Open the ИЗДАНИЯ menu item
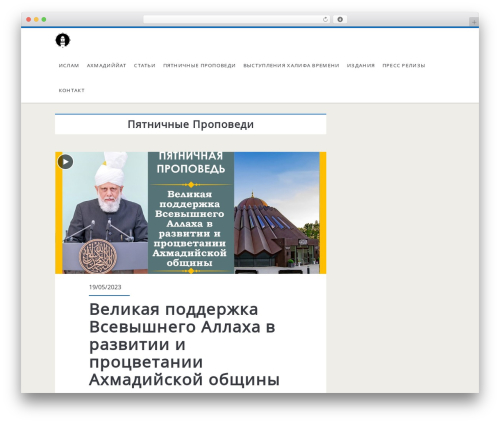The height and width of the screenshot is (423, 500). [361, 66]
